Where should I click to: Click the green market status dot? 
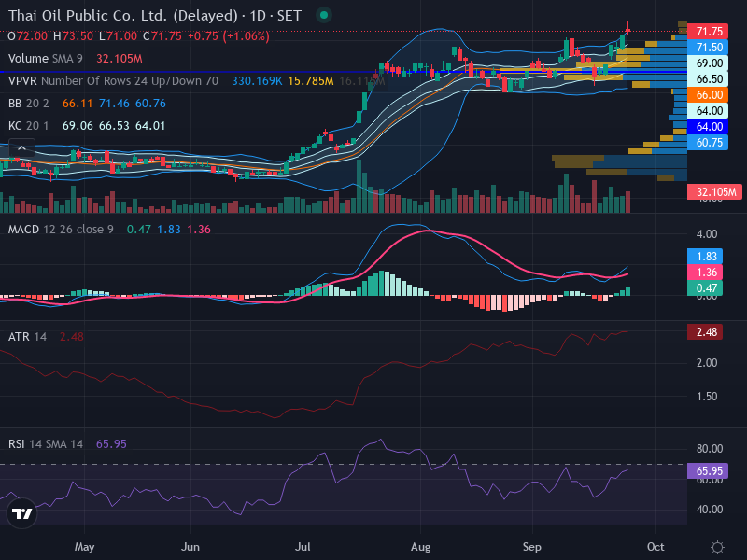tap(324, 15)
